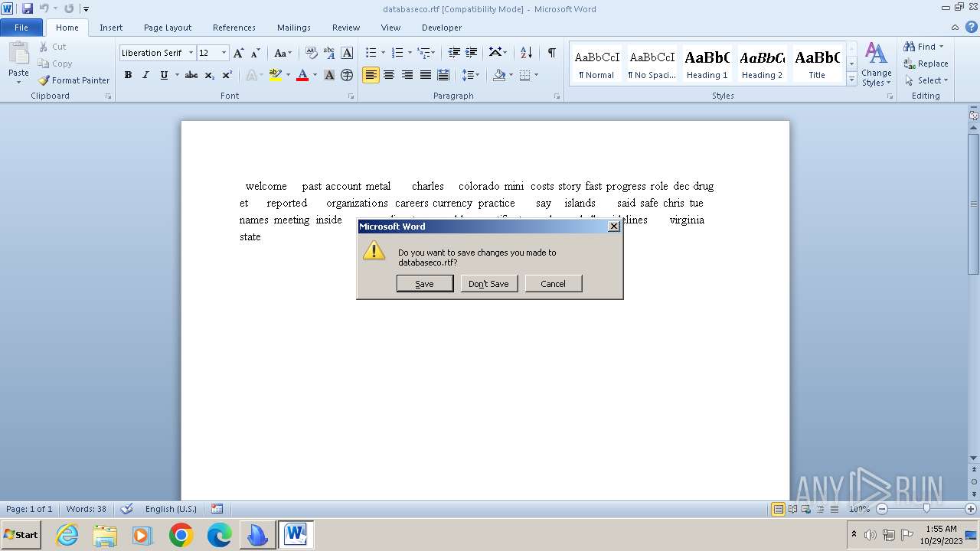
Task: Click the Save icon in quick access toolbar
Action: point(28,8)
